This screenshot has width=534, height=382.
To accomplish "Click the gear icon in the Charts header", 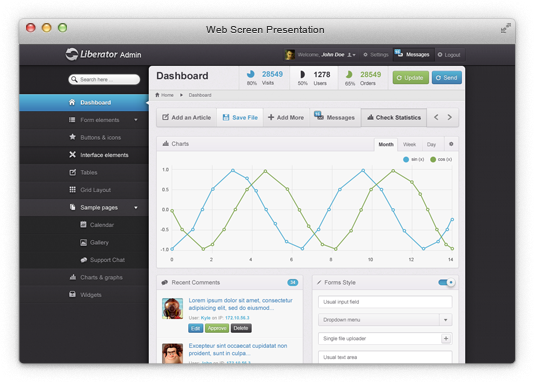I will tap(451, 144).
